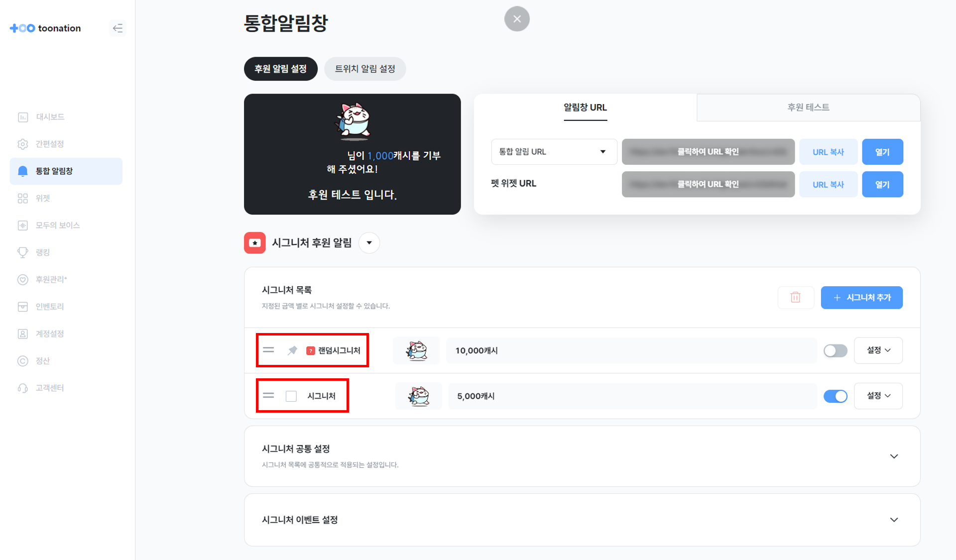Open the 고객센터 sidebar item
Image resolution: width=956 pixels, height=560 pixels.
tap(66, 388)
